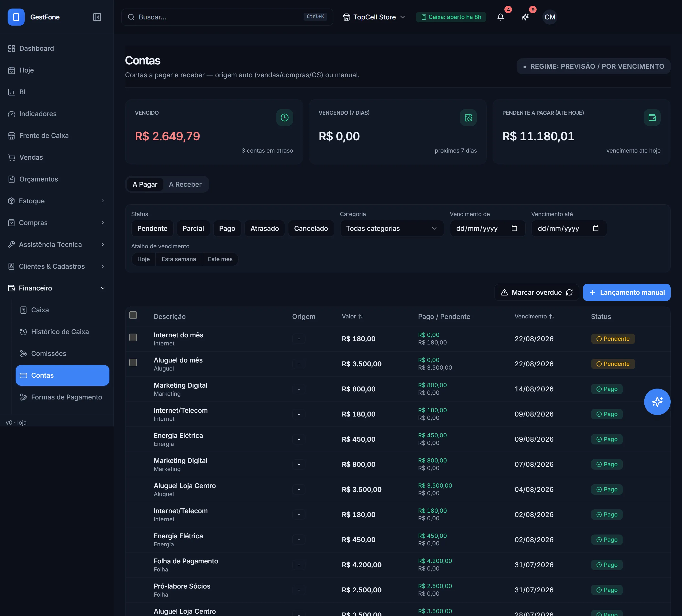Open Todas categorias dropdown
The width and height of the screenshot is (682, 616).
click(x=392, y=228)
